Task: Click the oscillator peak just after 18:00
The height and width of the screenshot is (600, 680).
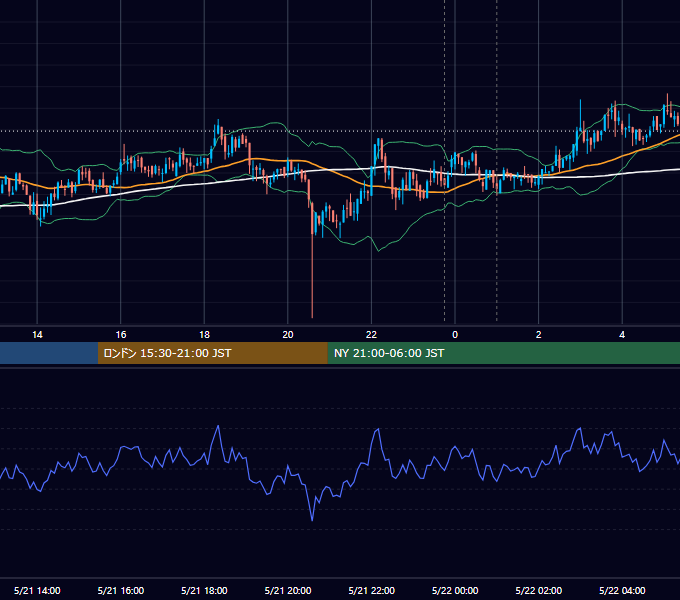Action: pyautogui.click(x=218, y=427)
